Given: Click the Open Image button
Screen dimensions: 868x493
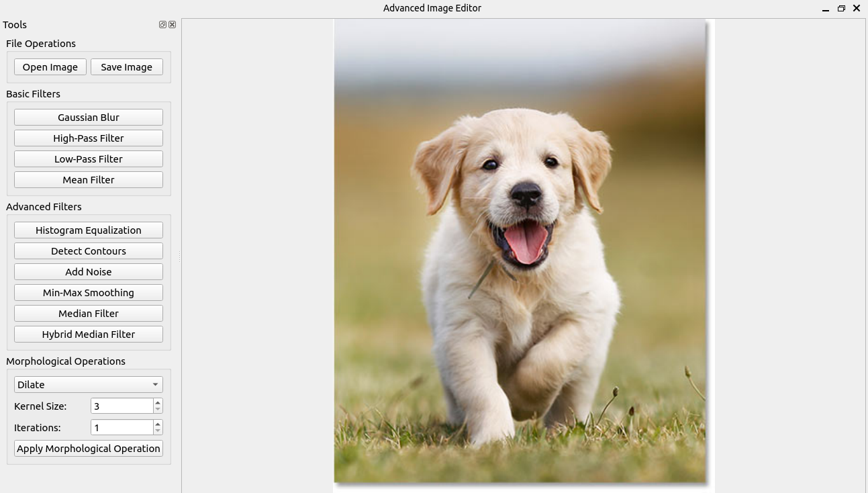Looking at the screenshot, I should [x=50, y=67].
